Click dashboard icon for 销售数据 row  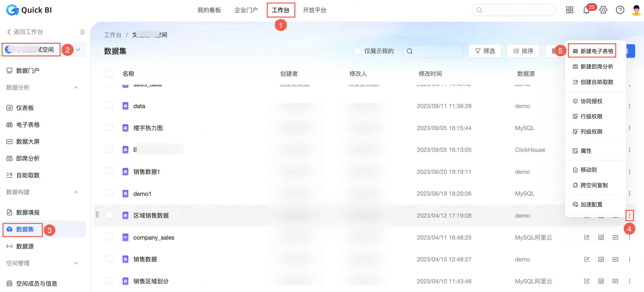point(601,259)
